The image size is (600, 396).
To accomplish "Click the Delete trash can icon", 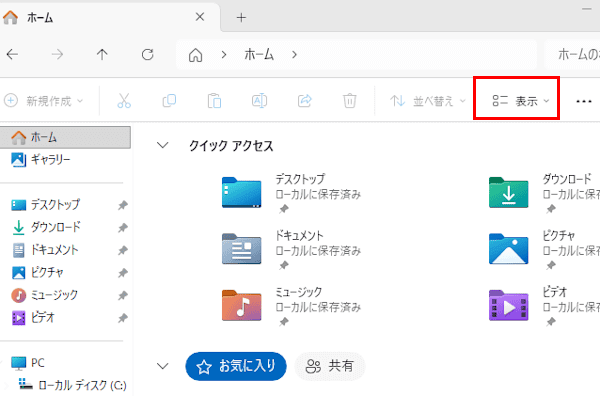I will [x=349, y=101].
